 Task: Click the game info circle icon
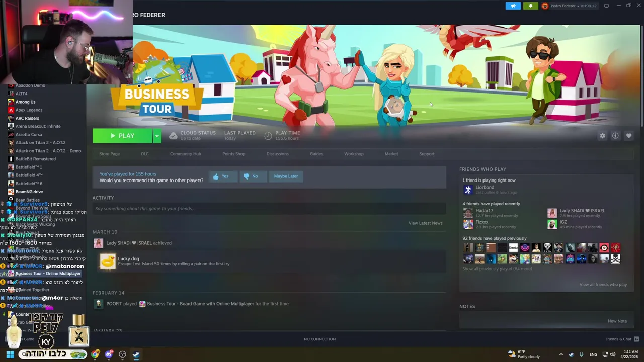coord(615,136)
